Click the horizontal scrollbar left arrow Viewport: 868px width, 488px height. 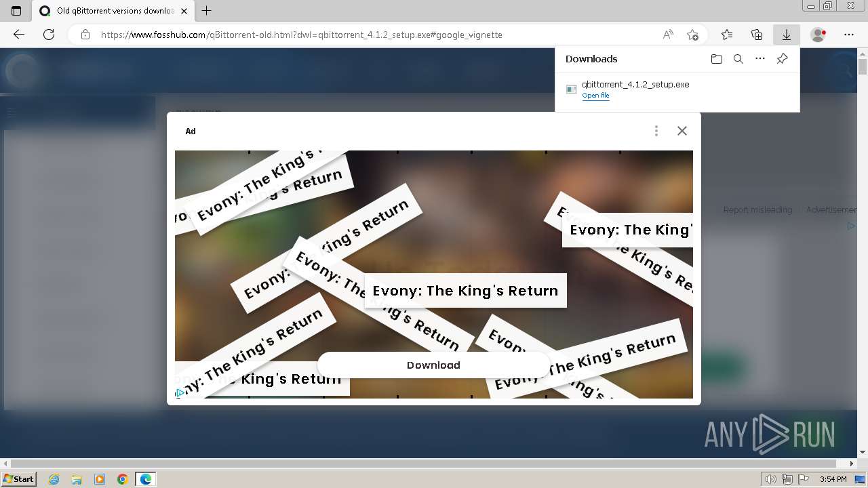click(x=5, y=464)
